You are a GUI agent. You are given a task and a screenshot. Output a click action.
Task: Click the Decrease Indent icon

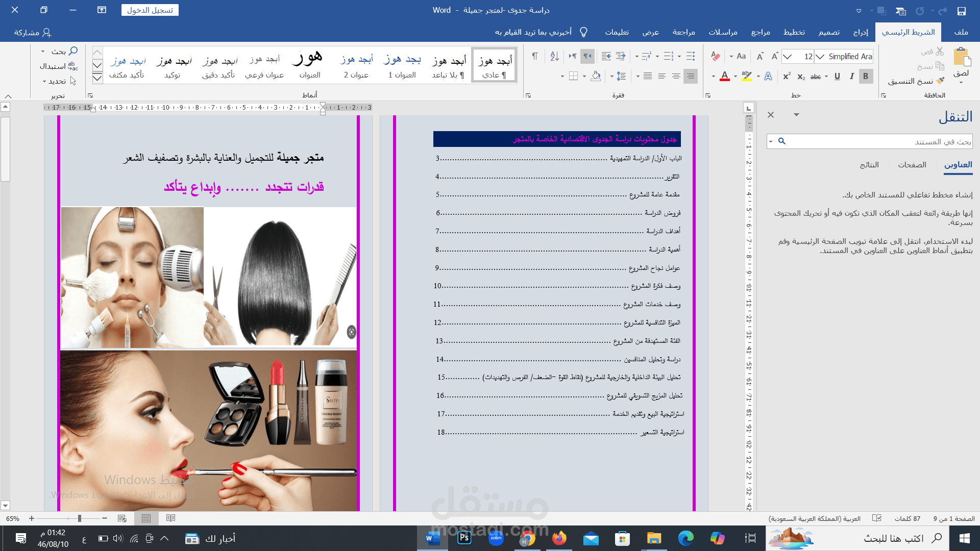(621, 57)
